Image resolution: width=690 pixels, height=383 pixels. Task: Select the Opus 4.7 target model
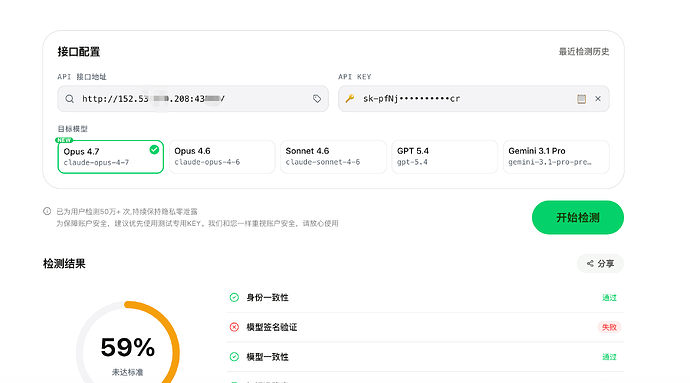(x=110, y=157)
